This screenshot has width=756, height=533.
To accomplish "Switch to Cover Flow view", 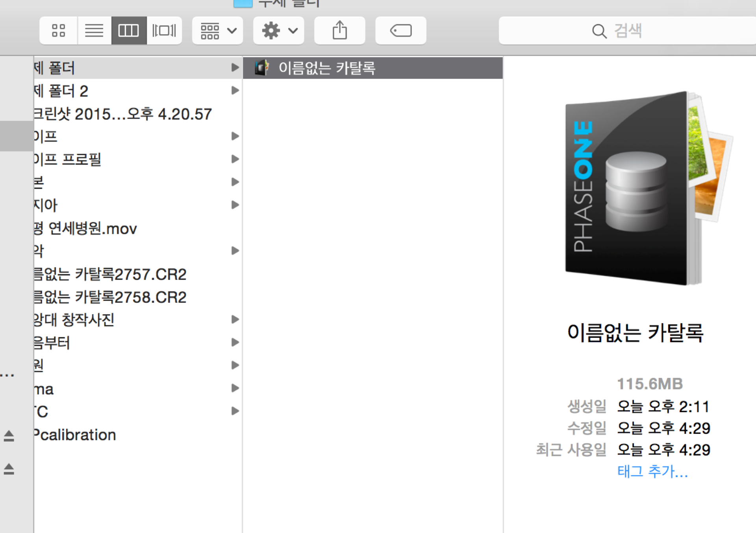I will tap(164, 30).
